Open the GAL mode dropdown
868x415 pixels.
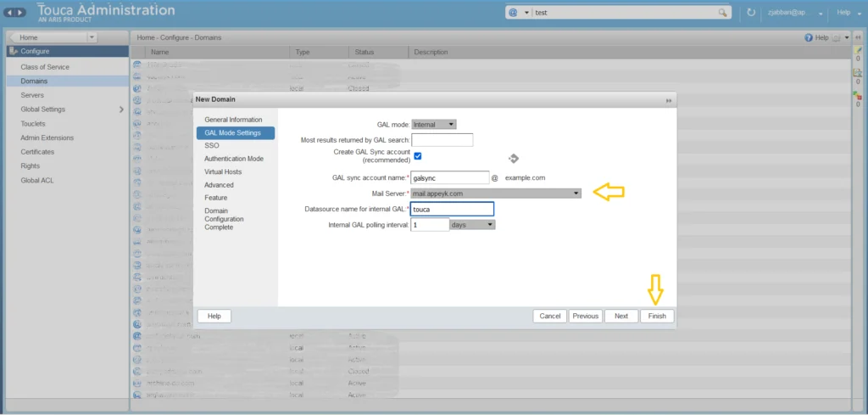tap(434, 124)
